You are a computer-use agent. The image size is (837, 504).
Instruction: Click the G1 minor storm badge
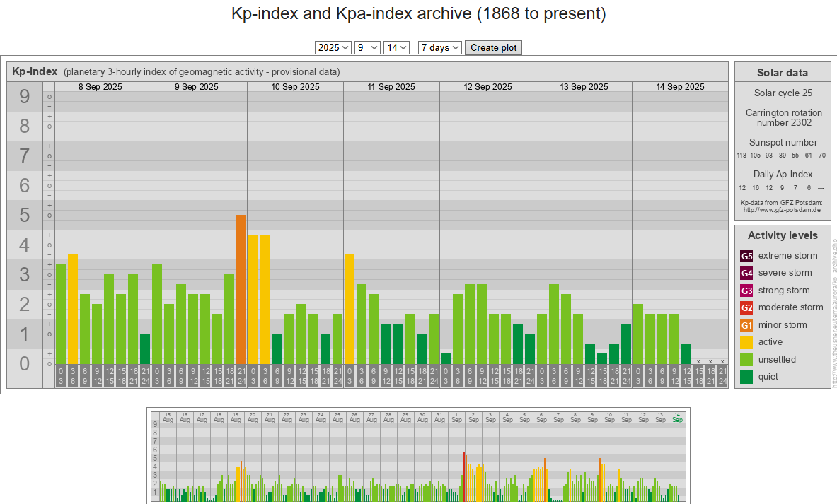[746, 325]
